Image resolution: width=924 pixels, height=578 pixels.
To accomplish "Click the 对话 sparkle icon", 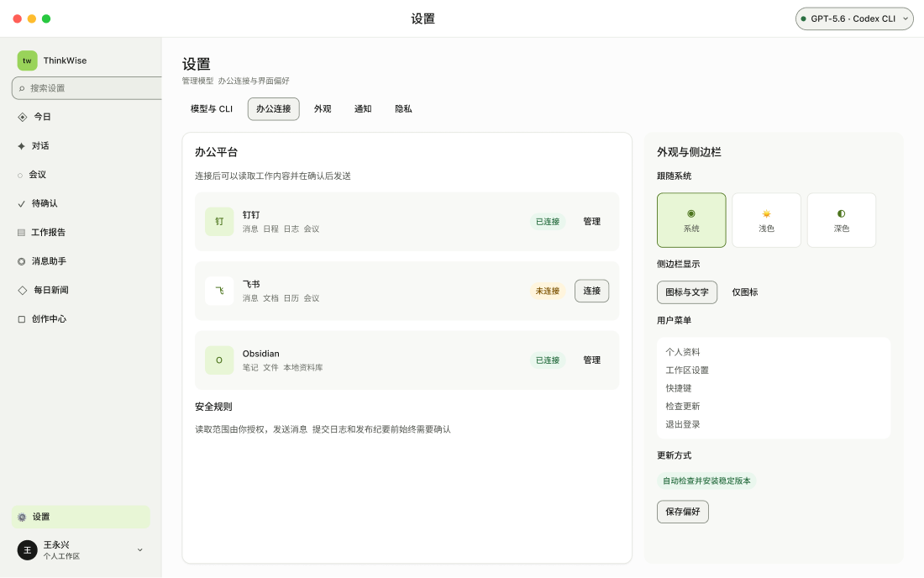I will pyautogui.click(x=21, y=146).
